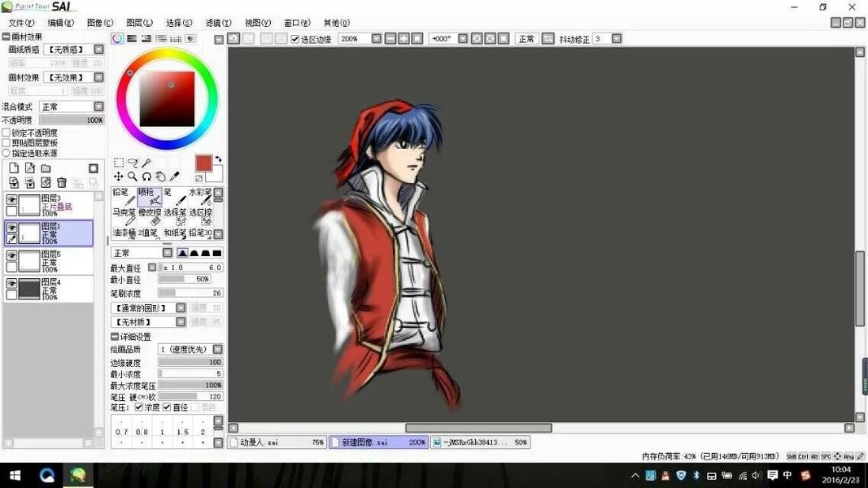Select 指定选取来源 radio option
The width and height of the screenshot is (868, 488).
pyautogui.click(x=6, y=153)
